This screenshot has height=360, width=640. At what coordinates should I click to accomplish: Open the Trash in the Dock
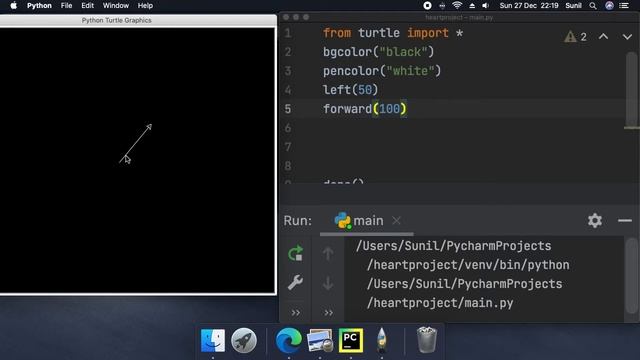[427, 340]
